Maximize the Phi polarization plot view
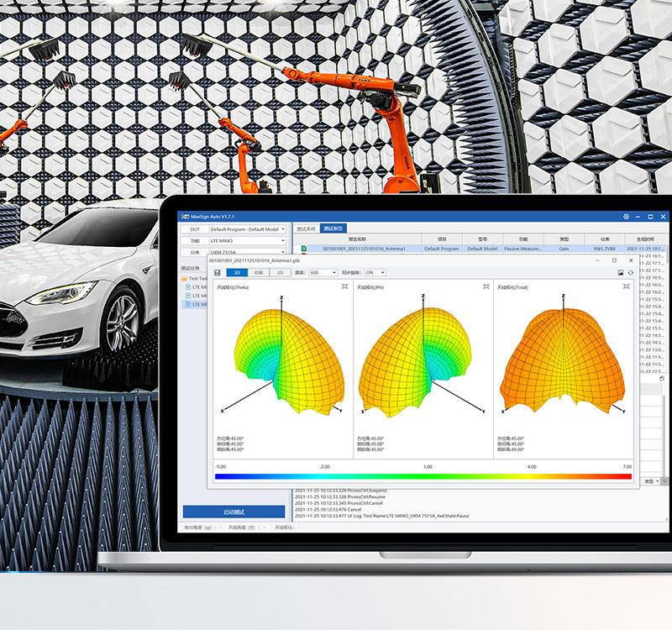 coord(486,287)
